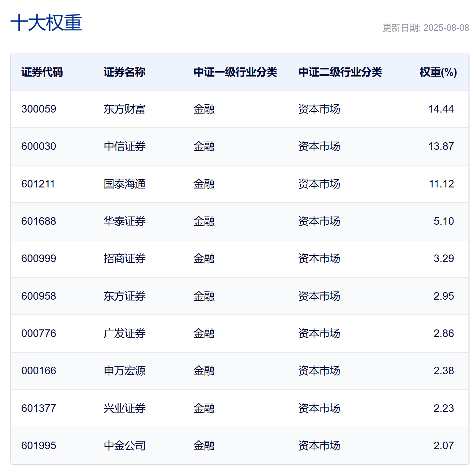Screen dimensions: 476x470
Task: Select security code 601211
Action: [38, 184]
